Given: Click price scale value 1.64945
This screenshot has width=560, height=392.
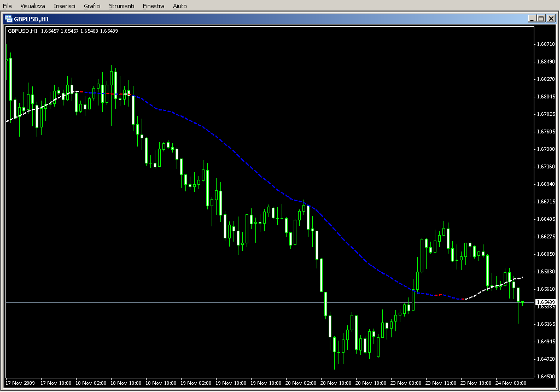Looking at the screenshot, I should click(546, 342).
